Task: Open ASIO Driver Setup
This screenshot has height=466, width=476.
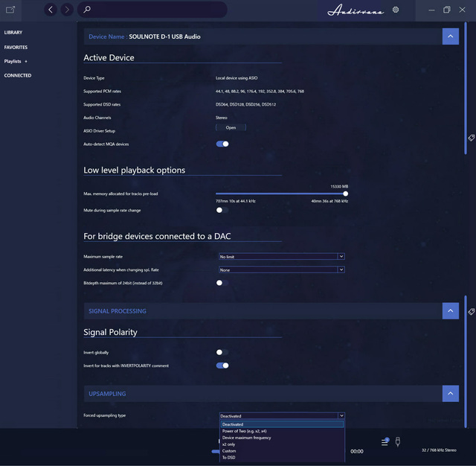Action: [x=231, y=127]
